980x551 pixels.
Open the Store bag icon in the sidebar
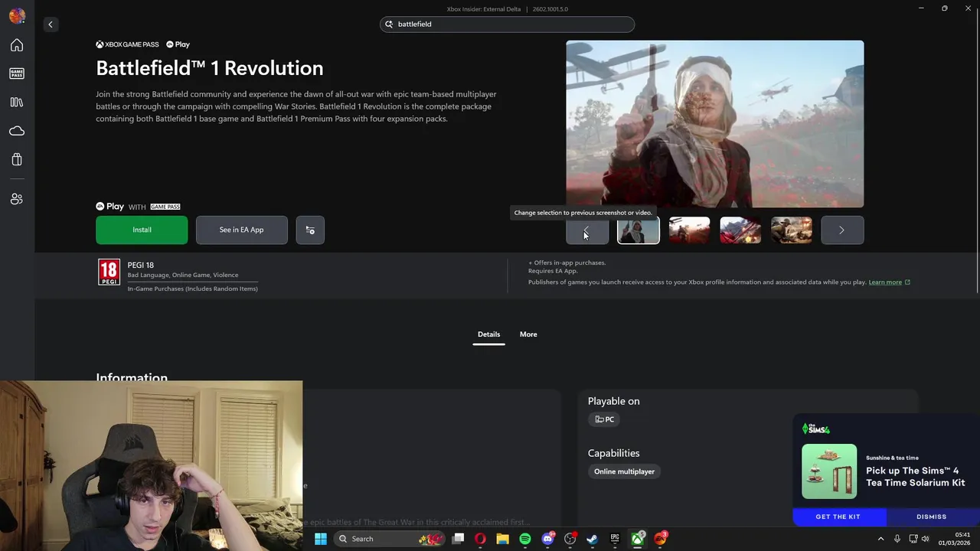17,159
